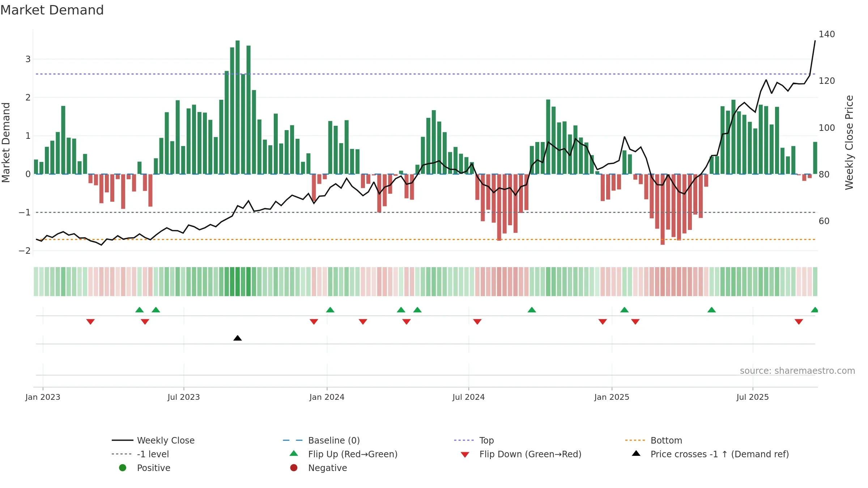Click the last green flip-up triangle at chart end
Screen dimensions: 868x488
point(814,309)
